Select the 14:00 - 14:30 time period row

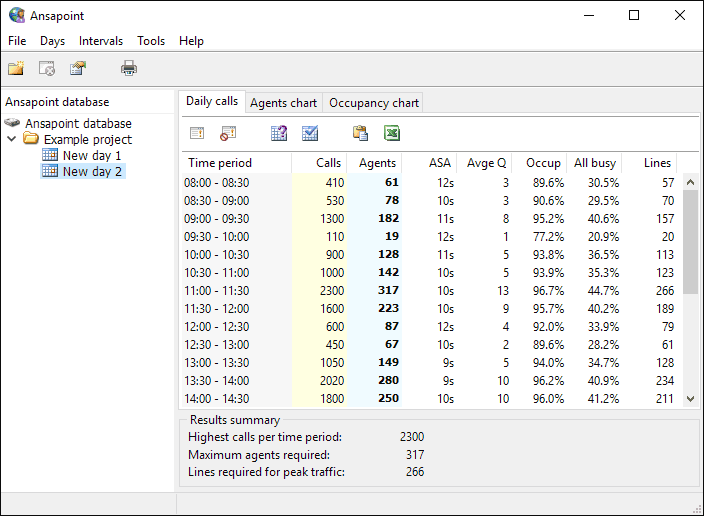[429, 398]
